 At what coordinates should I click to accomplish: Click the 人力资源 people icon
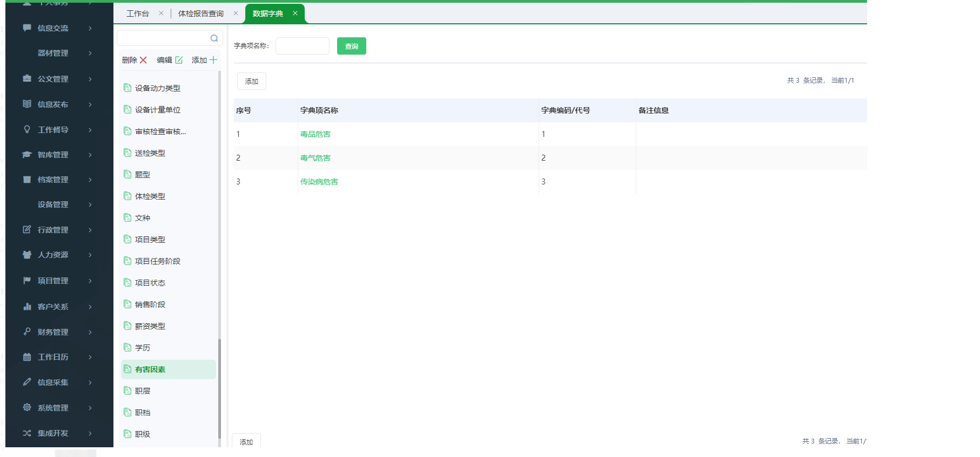(x=27, y=254)
